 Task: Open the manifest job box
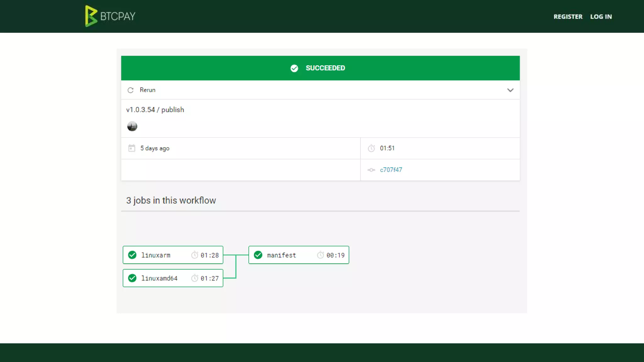coord(281,255)
